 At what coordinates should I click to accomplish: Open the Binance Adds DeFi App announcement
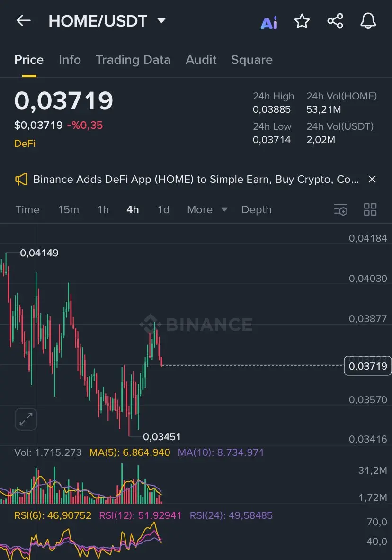coord(196,179)
